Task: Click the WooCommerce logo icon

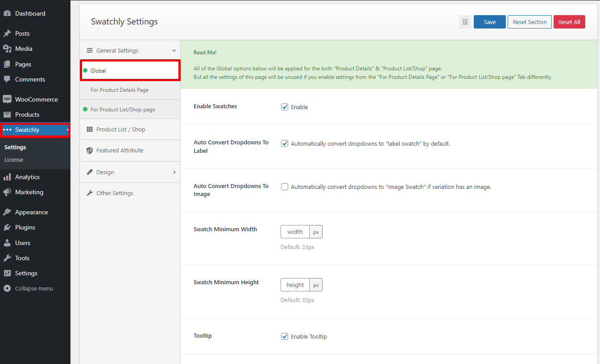Action: pyautogui.click(x=7, y=99)
